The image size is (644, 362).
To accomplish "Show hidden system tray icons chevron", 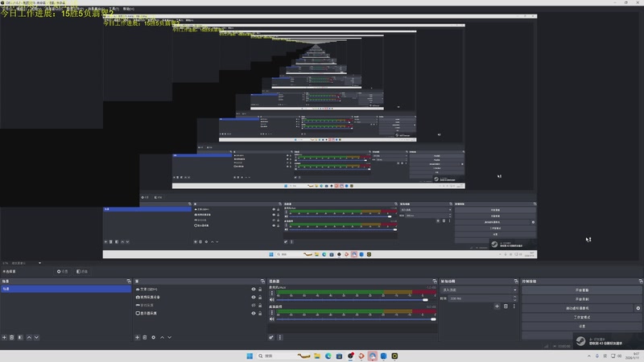I will (x=589, y=356).
